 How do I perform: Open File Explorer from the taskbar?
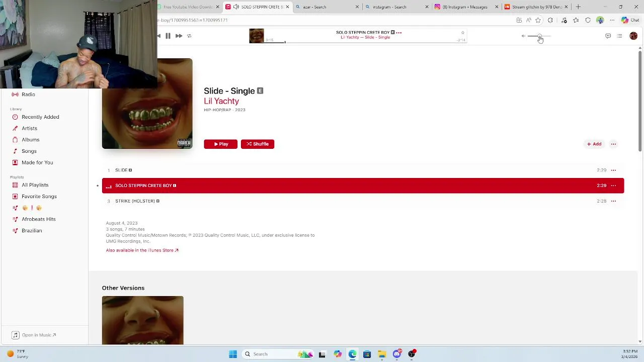382,354
